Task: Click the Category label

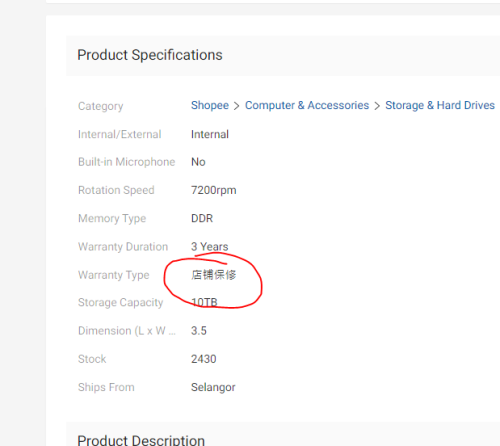Action: coord(101,106)
